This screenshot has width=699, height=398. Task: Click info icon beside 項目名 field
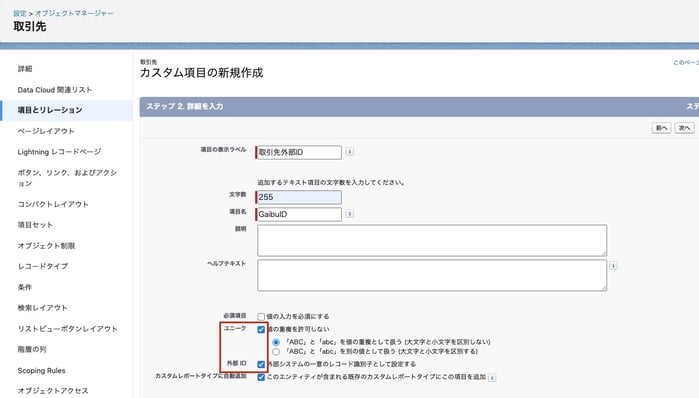[x=350, y=214]
